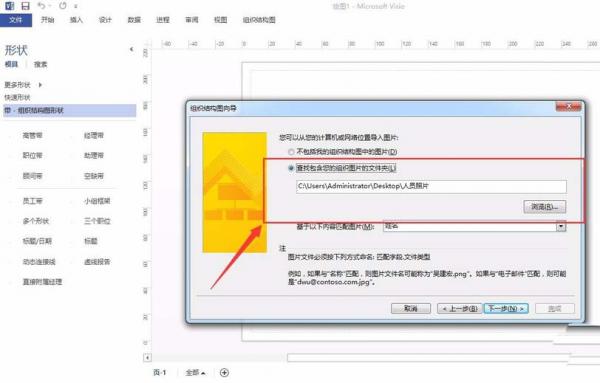
Task: Open the 组织结构图 ribbon tab
Action: tap(259, 20)
